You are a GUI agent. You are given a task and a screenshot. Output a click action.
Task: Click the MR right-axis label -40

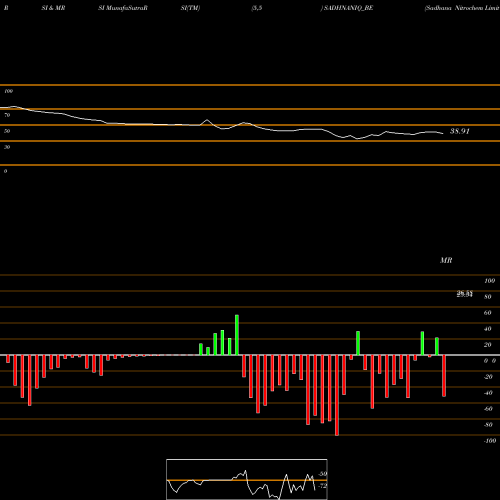(x=488, y=393)
